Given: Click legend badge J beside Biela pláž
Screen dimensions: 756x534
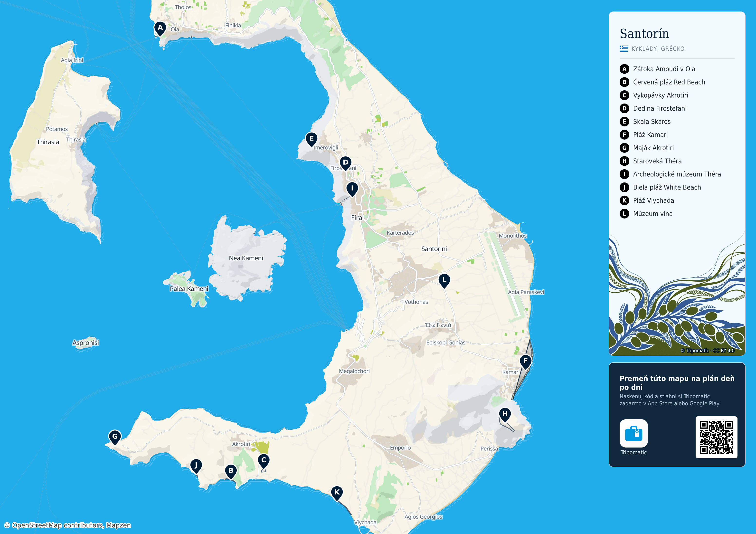Looking at the screenshot, I should pyautogui.click(x=624, y=187).
